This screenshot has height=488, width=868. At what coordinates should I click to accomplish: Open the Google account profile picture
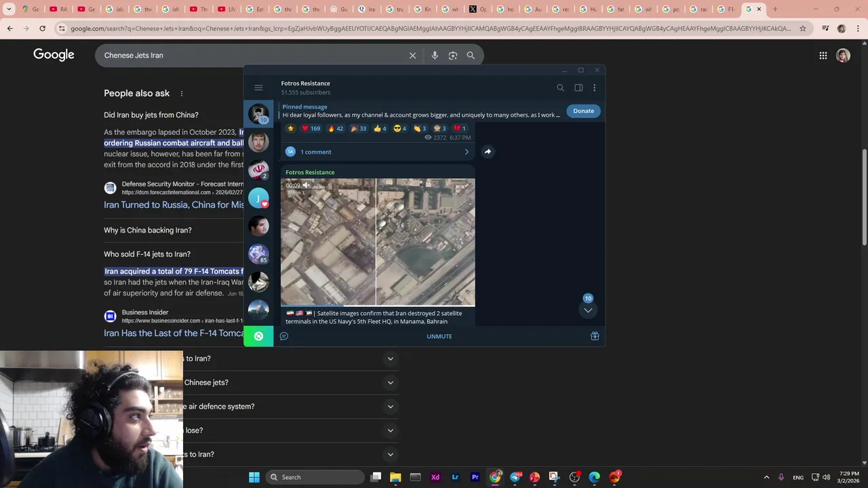tap(843, 56)
